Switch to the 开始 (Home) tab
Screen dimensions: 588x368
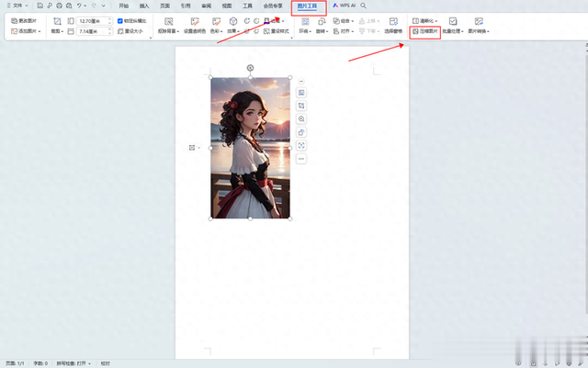(x=124, y=6)
